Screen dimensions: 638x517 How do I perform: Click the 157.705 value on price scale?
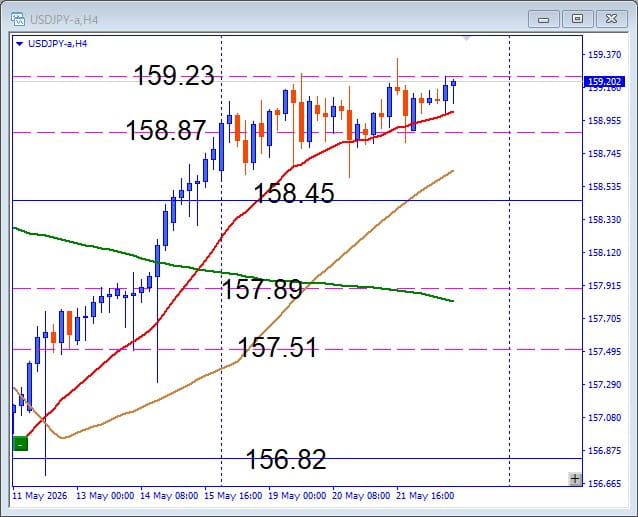tap(605, 318)
